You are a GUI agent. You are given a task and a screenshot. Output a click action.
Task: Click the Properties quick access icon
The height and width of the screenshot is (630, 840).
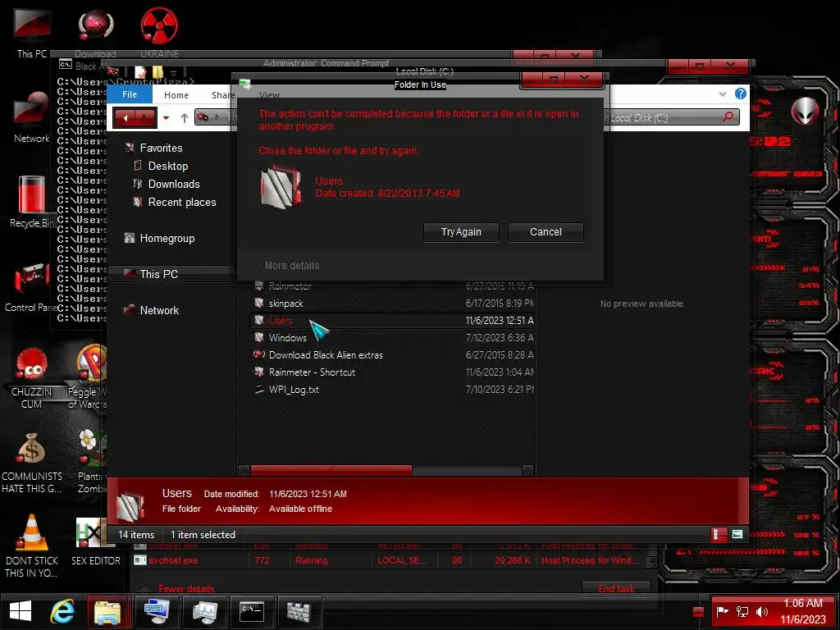140,72
